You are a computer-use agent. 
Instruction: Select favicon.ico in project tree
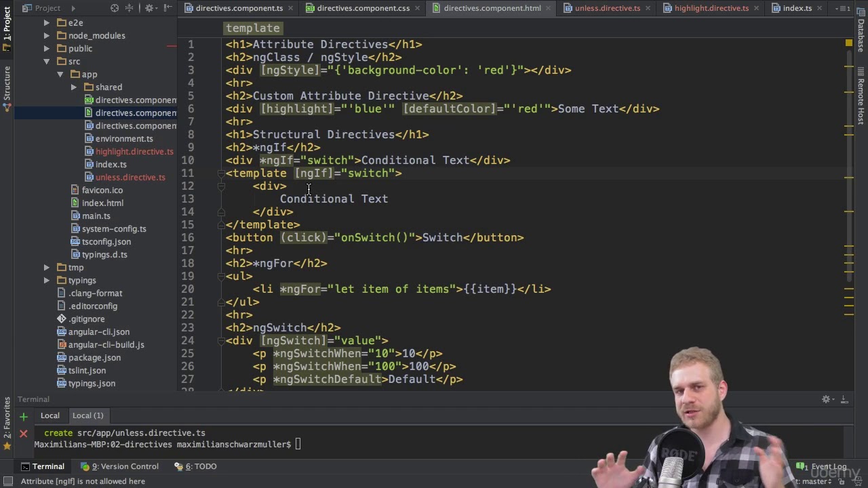coord(96,190)
